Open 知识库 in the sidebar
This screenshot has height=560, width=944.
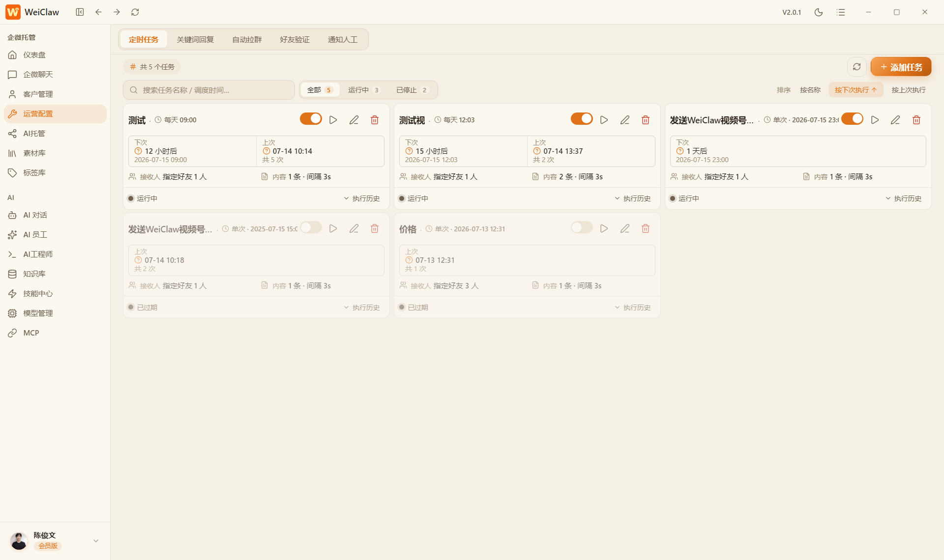pyautogui.click(x=55, y=274)
